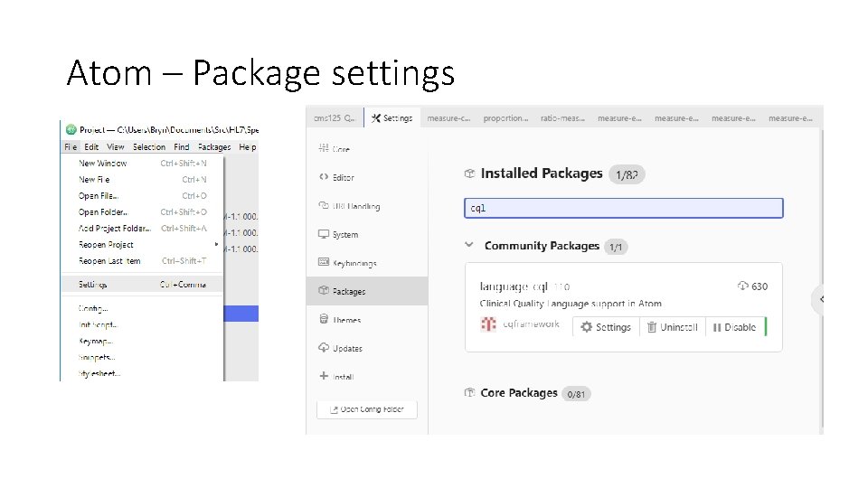Open the Updates section
Viewport: 868px width, 488px height.
click(x=367, y=348)
